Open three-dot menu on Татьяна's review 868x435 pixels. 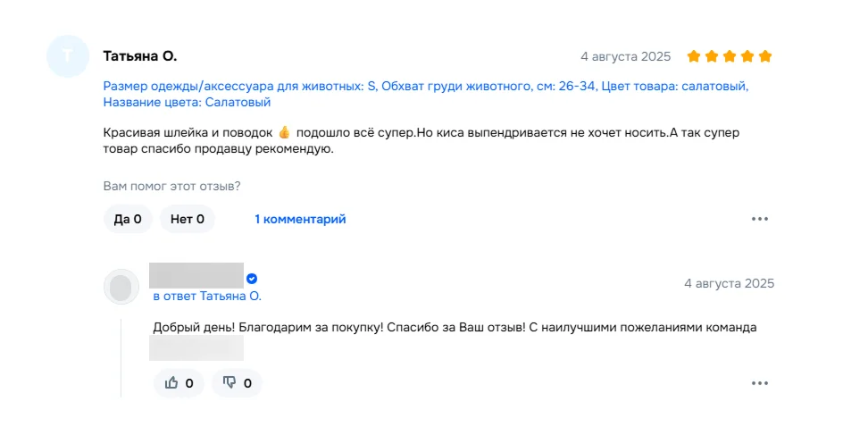(760, 219)
